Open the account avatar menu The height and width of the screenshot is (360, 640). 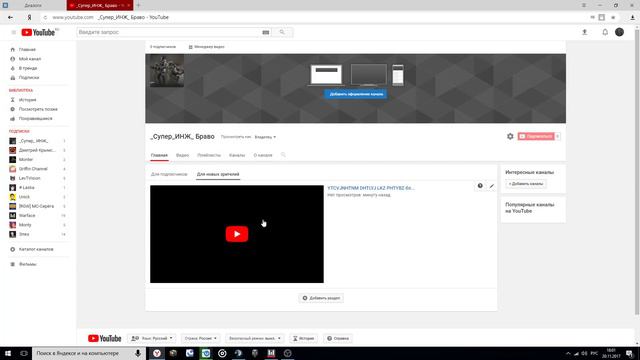point(619,32)
